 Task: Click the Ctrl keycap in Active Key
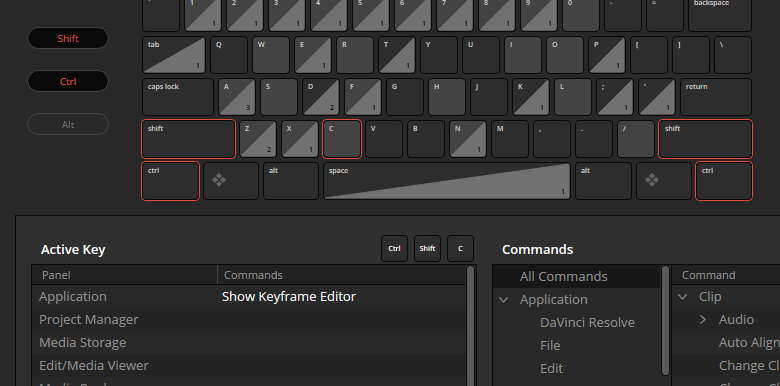394,249
